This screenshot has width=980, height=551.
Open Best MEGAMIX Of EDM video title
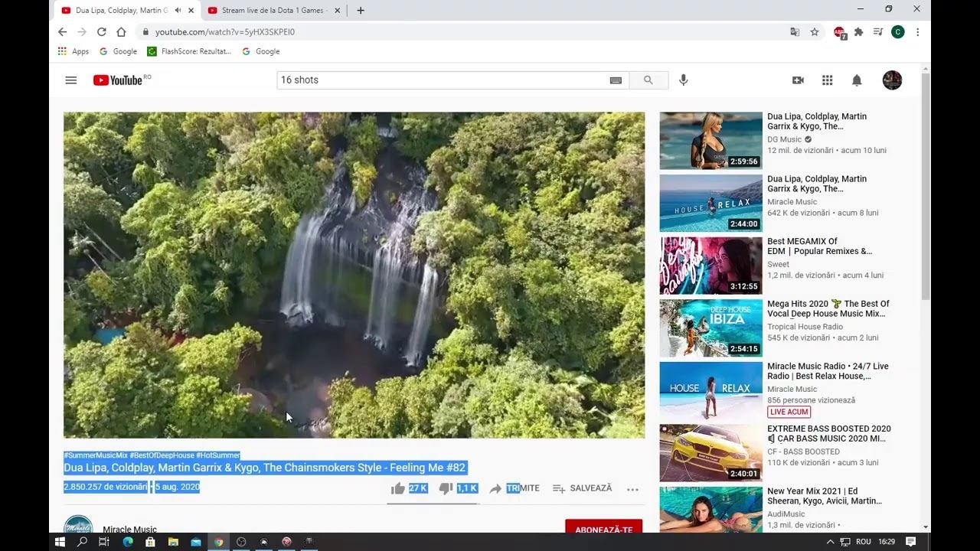[x=819, y=246]
